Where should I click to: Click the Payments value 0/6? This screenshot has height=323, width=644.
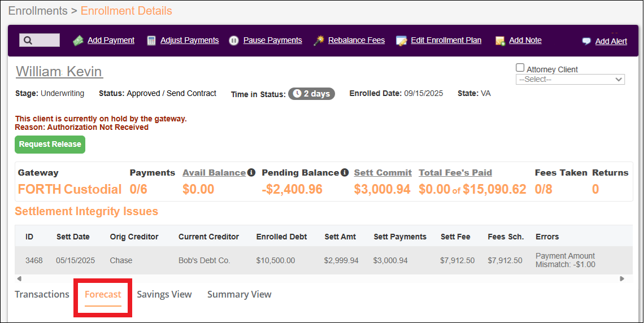[x=138, y=189]
